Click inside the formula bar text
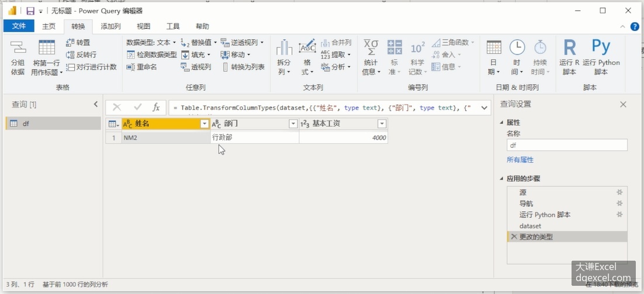This screenshot has width=644, height=294. coord(323,108)
